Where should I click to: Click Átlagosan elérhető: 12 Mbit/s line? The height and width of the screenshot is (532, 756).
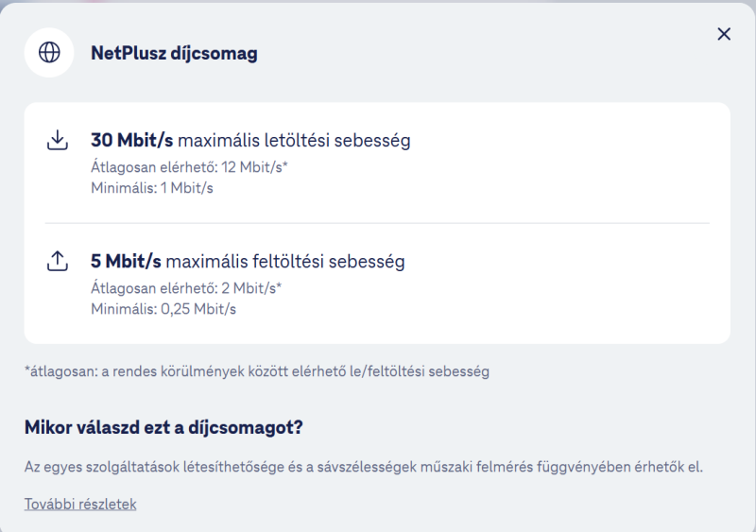(189, 167)
